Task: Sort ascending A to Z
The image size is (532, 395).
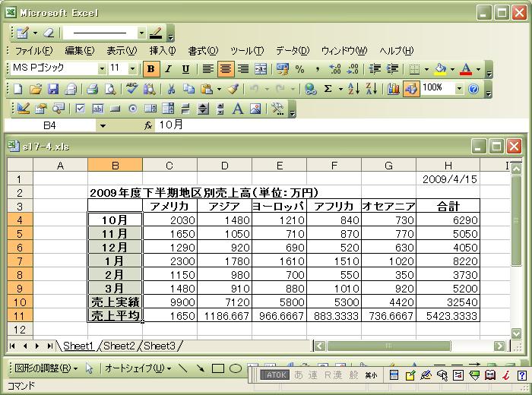Action: point(353,89)
